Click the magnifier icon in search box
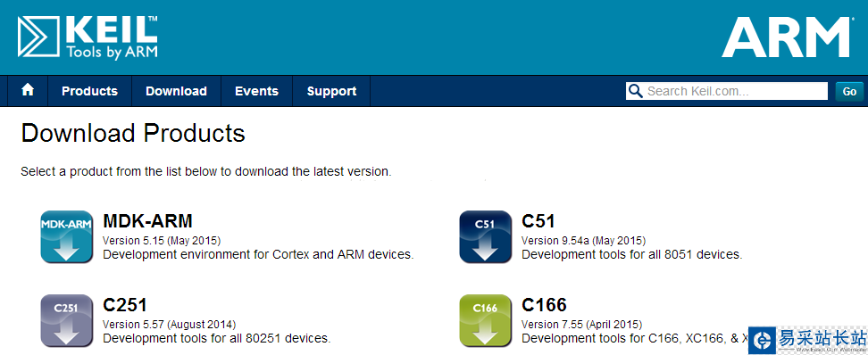The image size is (868, 355). (636, 91)
